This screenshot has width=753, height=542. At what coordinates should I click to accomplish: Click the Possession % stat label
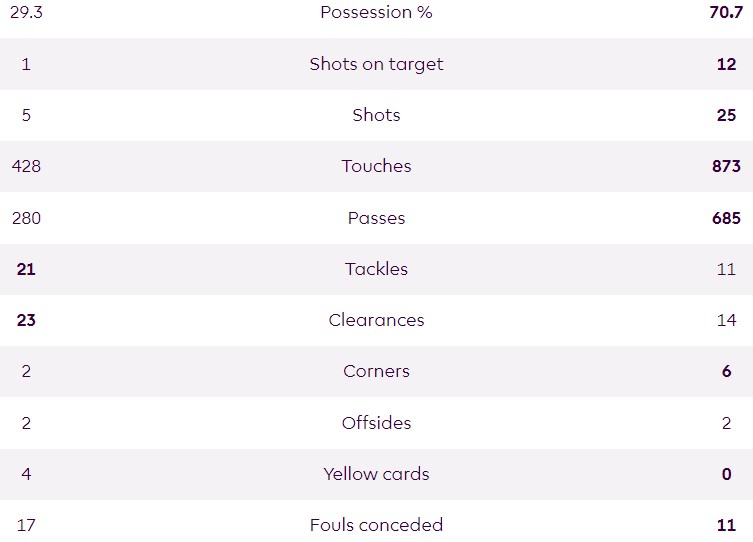pos(376,12)
